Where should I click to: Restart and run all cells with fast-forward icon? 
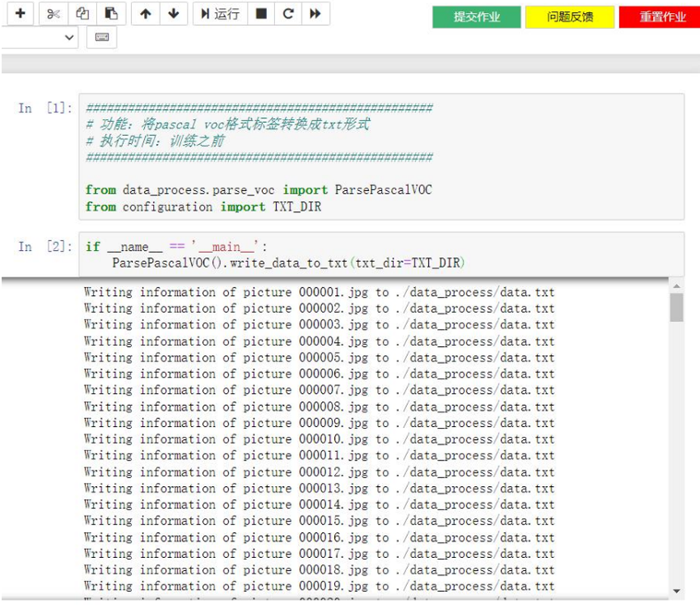316,14
